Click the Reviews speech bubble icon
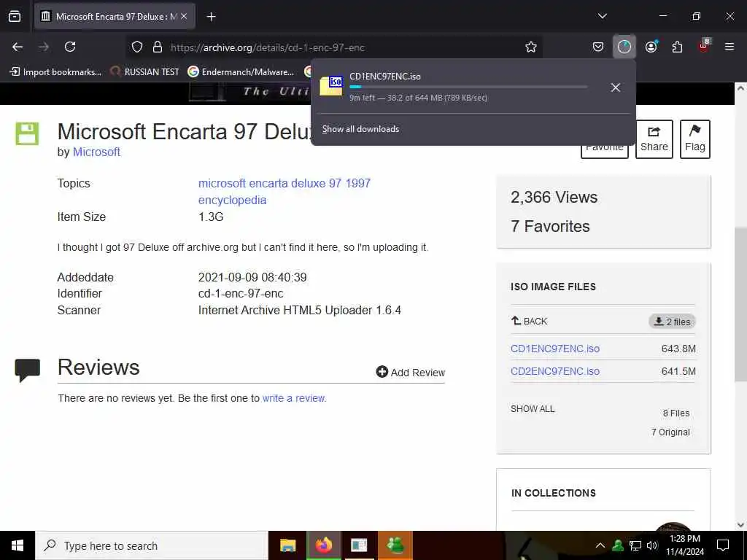The width and height of the screenshot is (747, 560). [x=28, y=370]
